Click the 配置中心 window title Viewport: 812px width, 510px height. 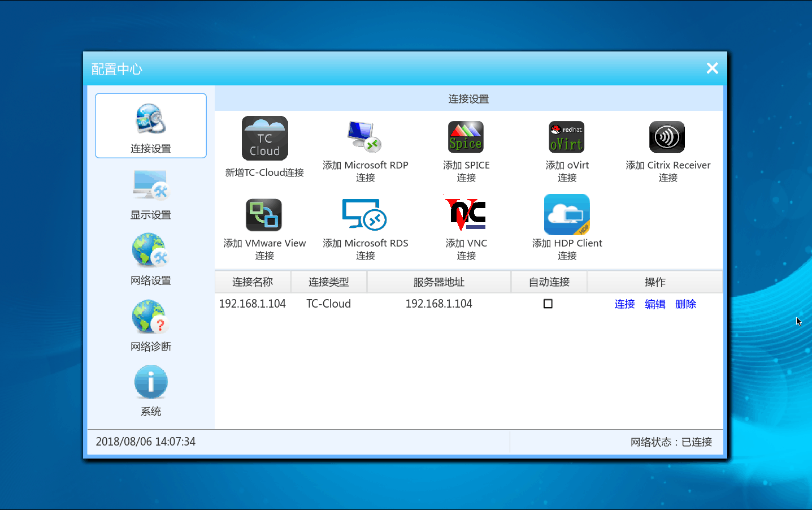[x=117, y=69]
